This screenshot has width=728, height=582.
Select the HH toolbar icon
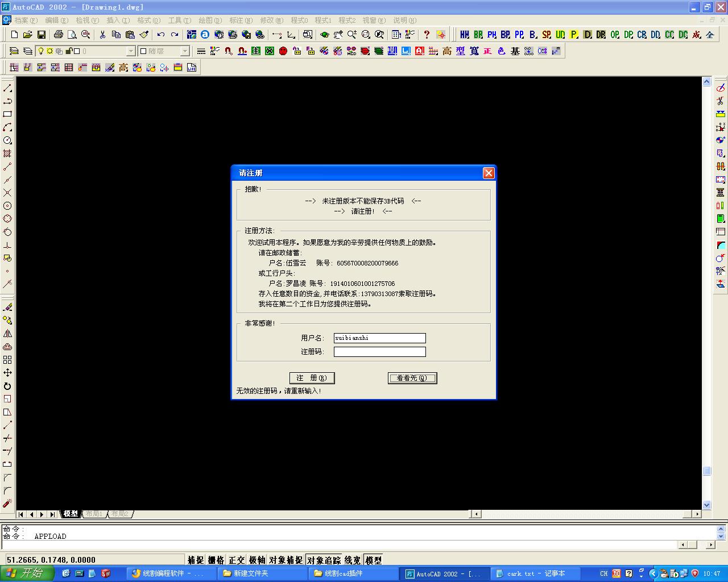465,35
